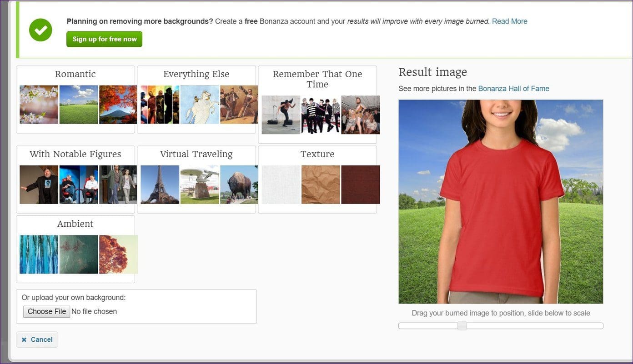The width and height of the screenshot is (633, 364).
Task: Click the Everything Else category heading
Action: click(196, 74)
